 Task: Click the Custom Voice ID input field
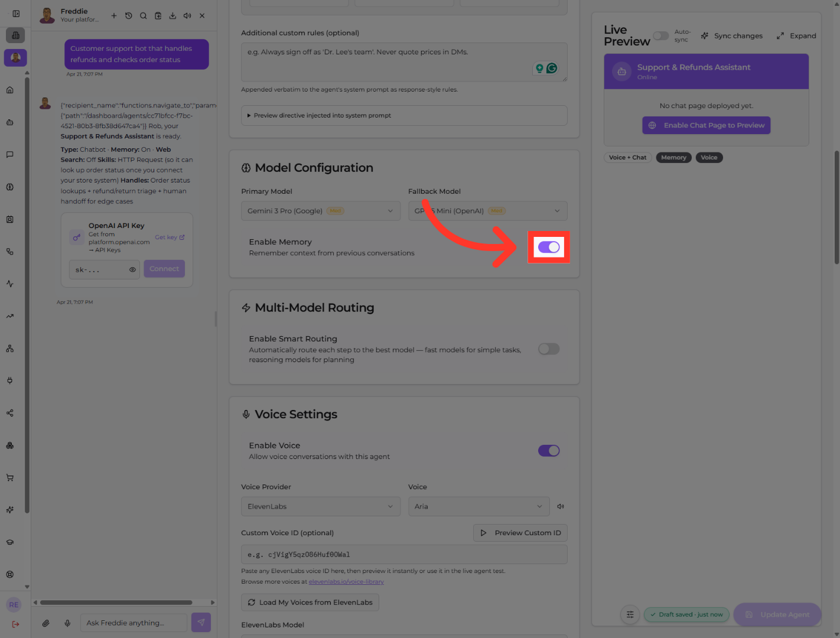[x=404, y=555]
